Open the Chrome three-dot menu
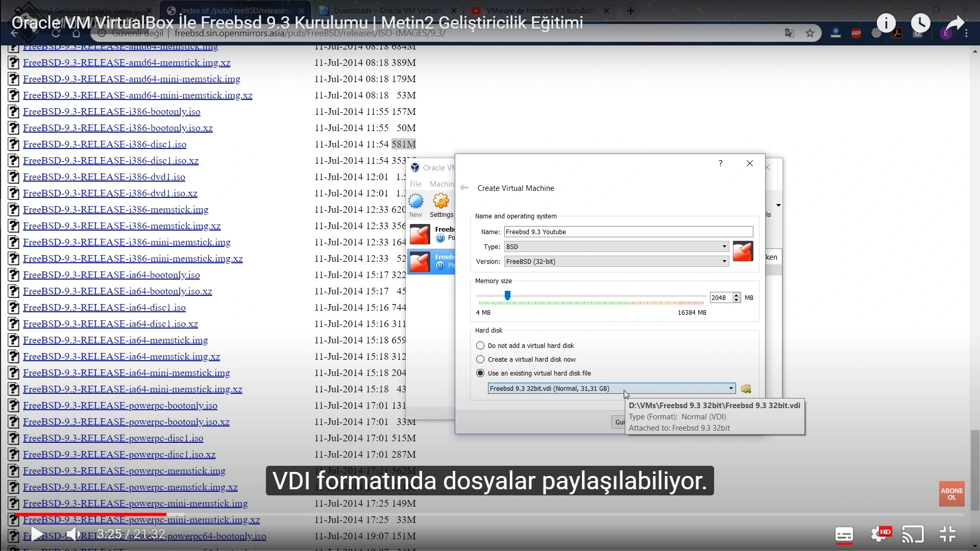The height and width of the screenshot is (551, 980). pyautogui.click(x=966, y=33)
